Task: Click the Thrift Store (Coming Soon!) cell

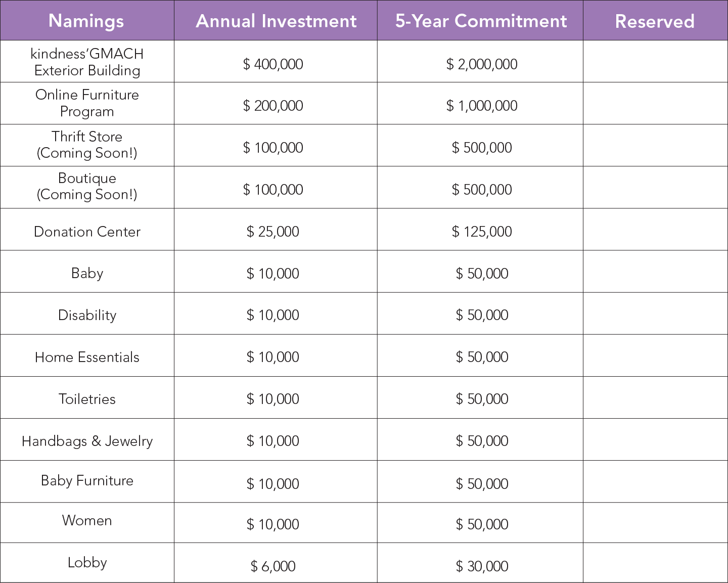Action: (x=87, y=145)
